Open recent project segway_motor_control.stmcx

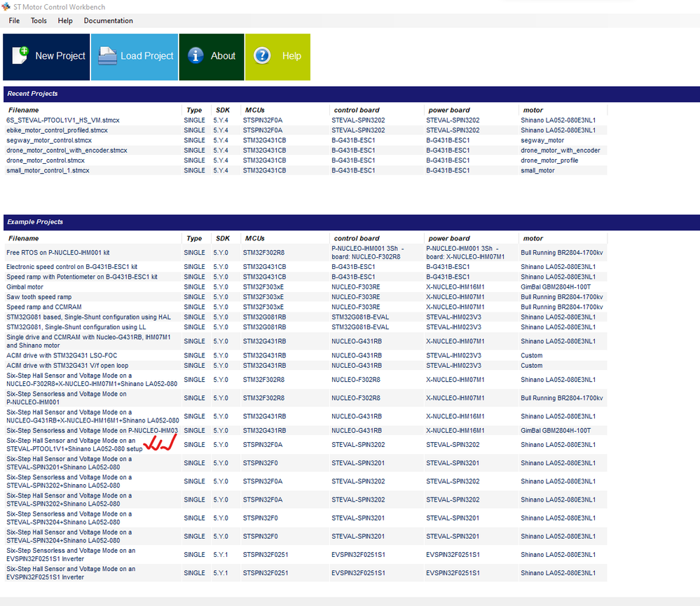49,141
